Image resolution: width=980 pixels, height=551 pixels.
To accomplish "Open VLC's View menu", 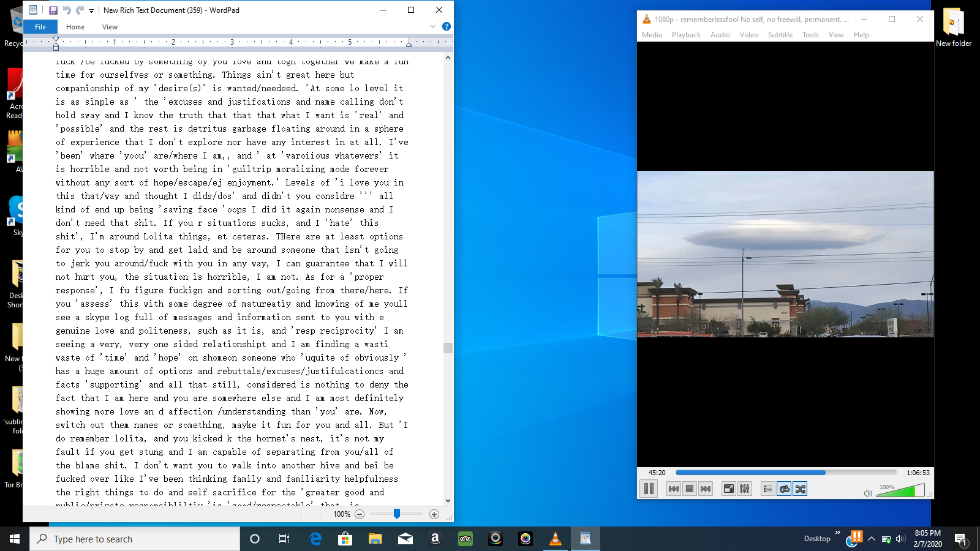I will 836,35.
